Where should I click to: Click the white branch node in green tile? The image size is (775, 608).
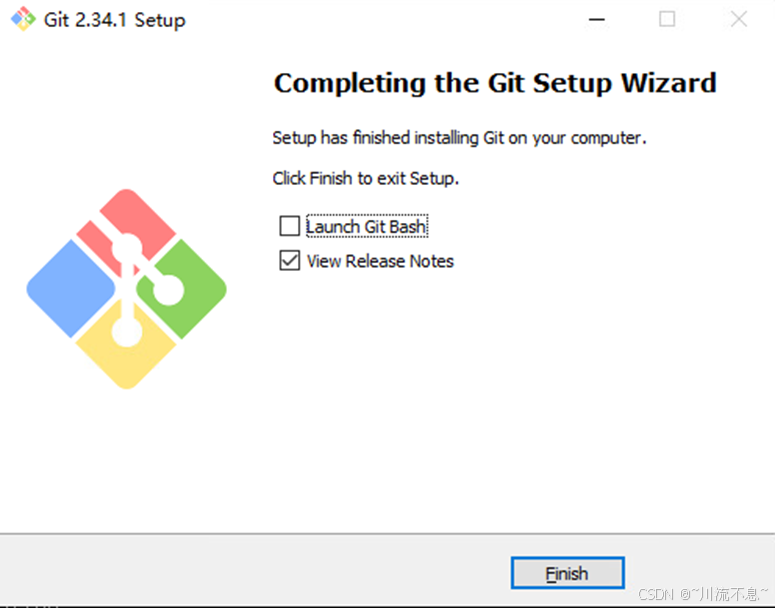coord(168,290)
